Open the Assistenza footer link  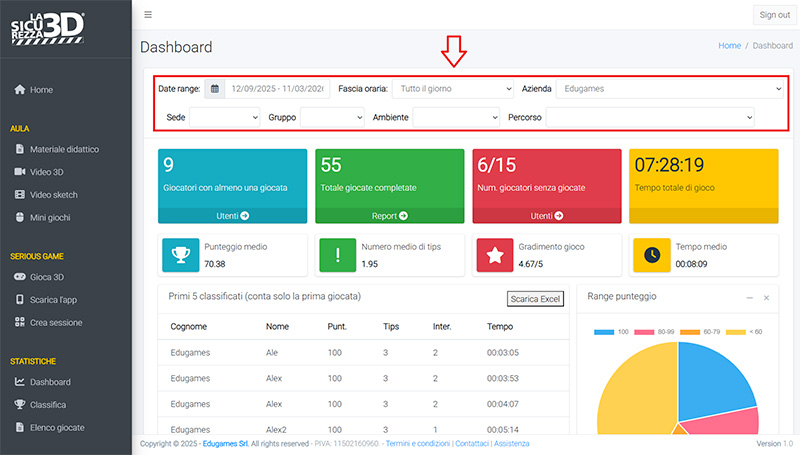tap(512, 443)
